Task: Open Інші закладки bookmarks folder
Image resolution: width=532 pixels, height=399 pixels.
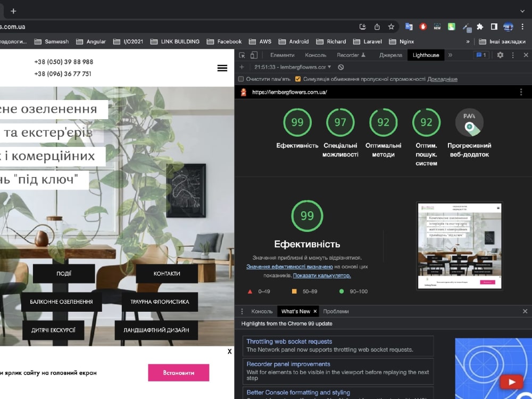Action: click(502, 41)
